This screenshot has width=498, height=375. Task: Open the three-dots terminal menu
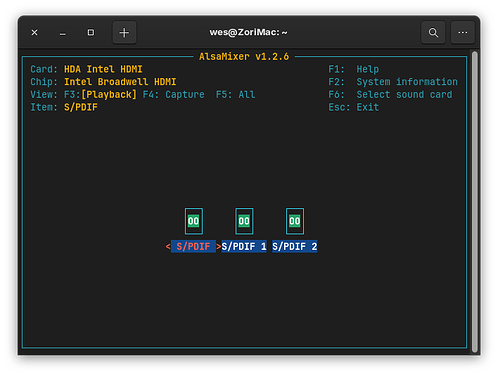(x=463, y=33)
